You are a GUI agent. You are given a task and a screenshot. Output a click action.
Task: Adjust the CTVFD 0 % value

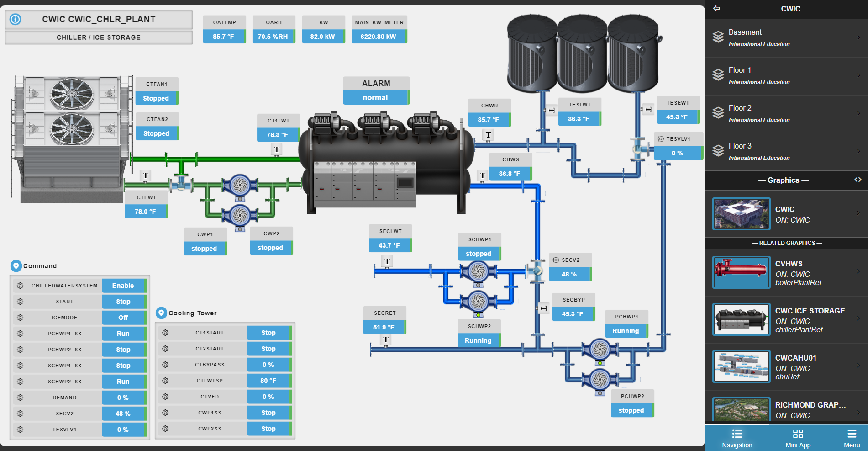(x=269, y=397)
